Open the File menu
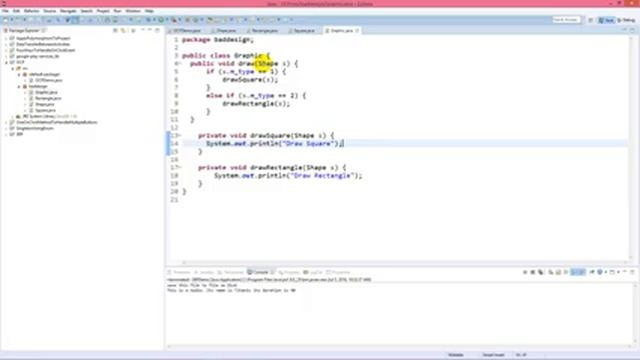 click(x=5, y=11)
